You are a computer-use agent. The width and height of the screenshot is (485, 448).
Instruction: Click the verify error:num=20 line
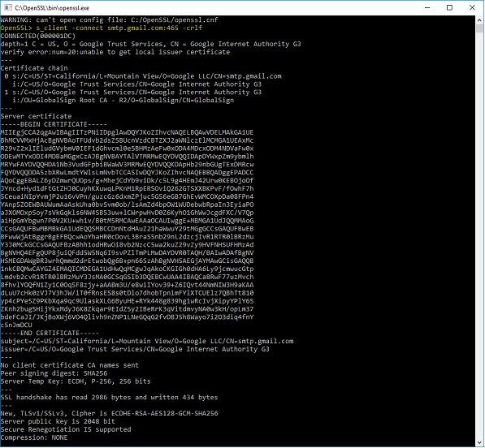(115, 52)
